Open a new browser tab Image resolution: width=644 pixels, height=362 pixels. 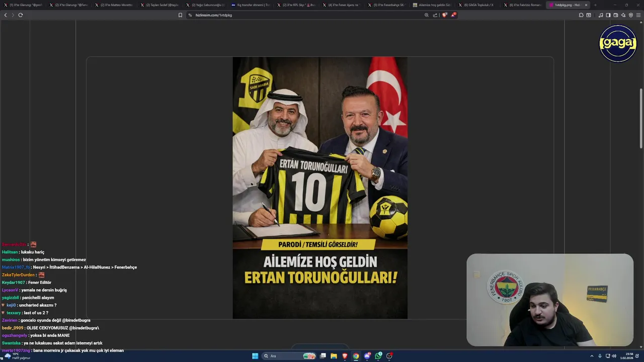point(596,5)
